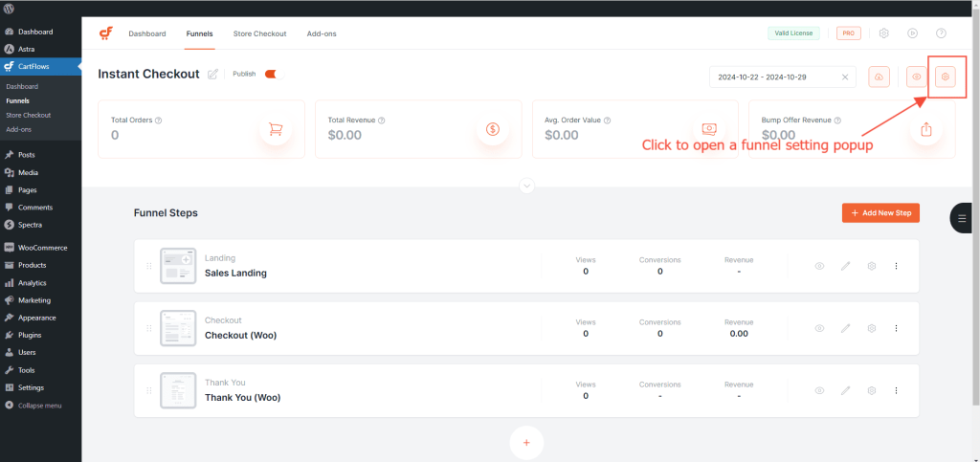Click the round plus button below funnel steps

[x=526, y=443]
